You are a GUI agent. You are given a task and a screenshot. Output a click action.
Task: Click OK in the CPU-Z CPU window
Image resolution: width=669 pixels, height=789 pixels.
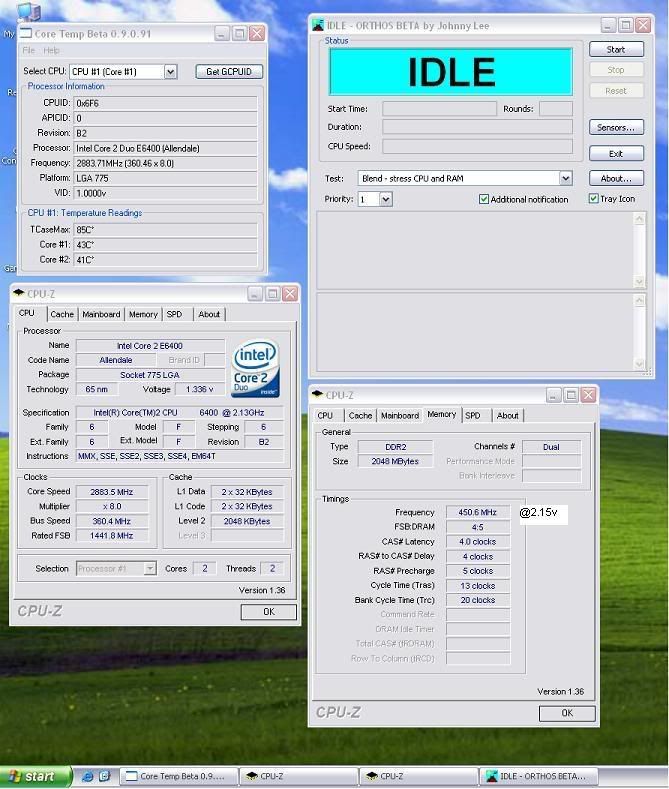269,611
